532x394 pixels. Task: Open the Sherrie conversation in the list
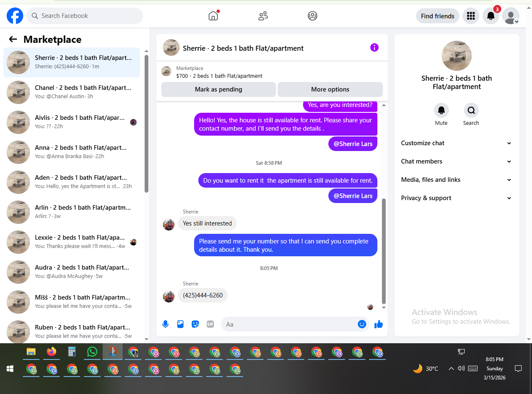point(72,62)
